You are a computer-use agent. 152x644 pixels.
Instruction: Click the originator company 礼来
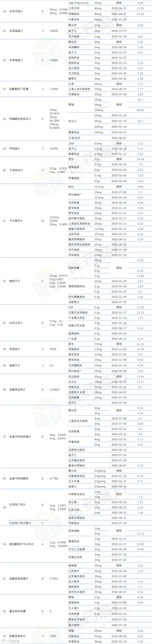[71, 84]
